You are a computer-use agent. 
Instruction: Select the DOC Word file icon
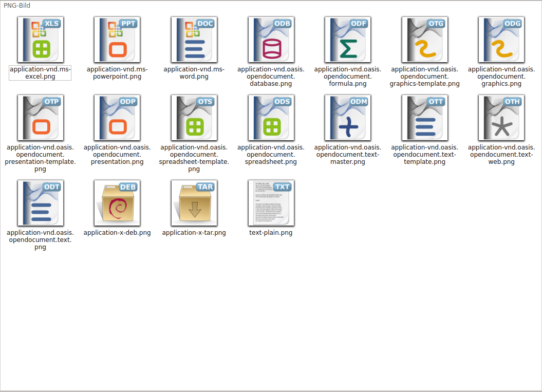(x=194, y=40)
